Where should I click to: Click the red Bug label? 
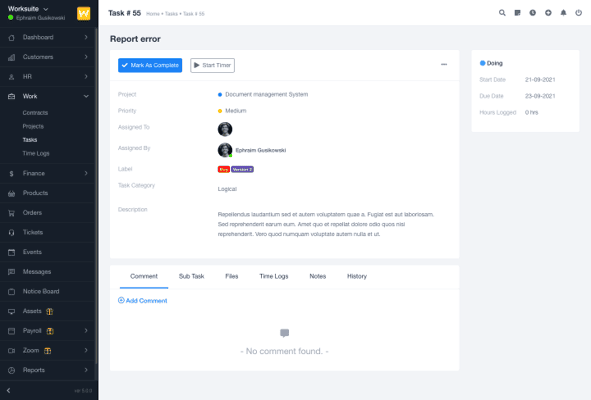point(224,169)
